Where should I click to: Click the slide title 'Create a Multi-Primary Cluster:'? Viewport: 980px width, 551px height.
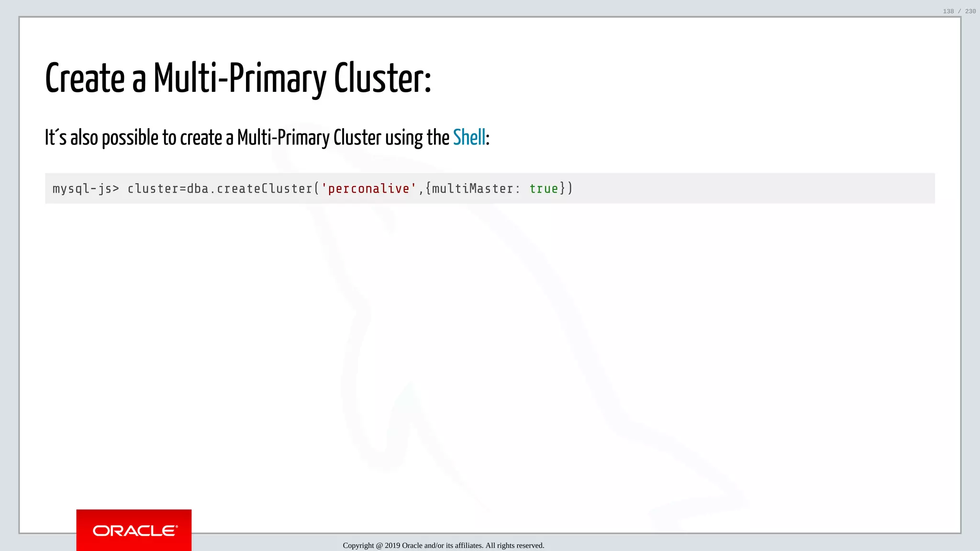pos(238,79)
